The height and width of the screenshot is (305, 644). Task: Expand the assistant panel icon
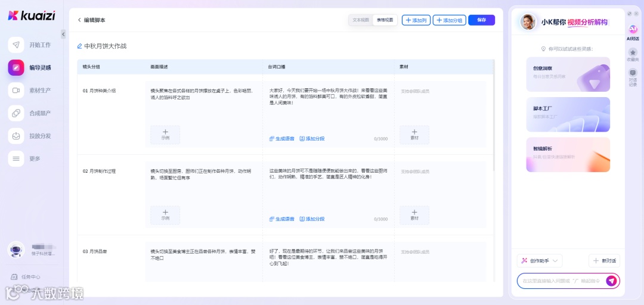pos(630,14)
